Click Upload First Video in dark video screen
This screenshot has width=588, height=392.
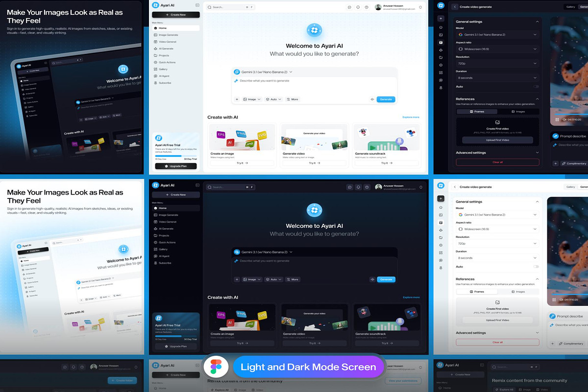tap(497, 140)
